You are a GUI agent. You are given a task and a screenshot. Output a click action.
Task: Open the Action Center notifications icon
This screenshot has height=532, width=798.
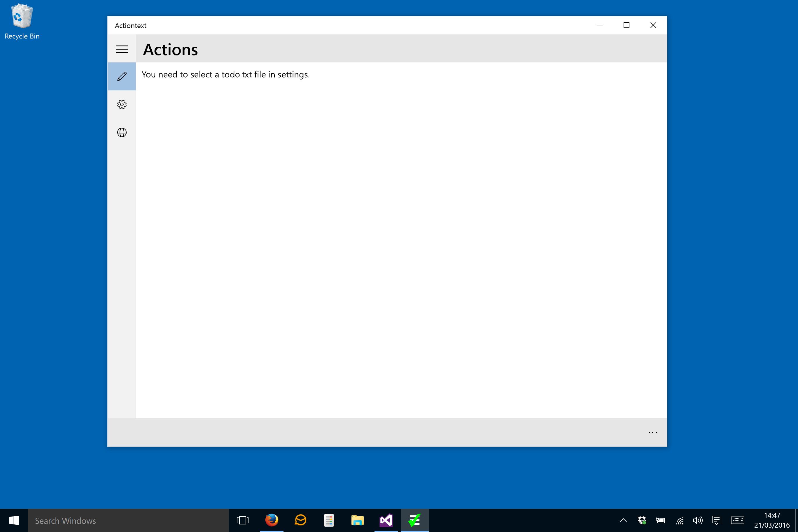click(716, 520)
